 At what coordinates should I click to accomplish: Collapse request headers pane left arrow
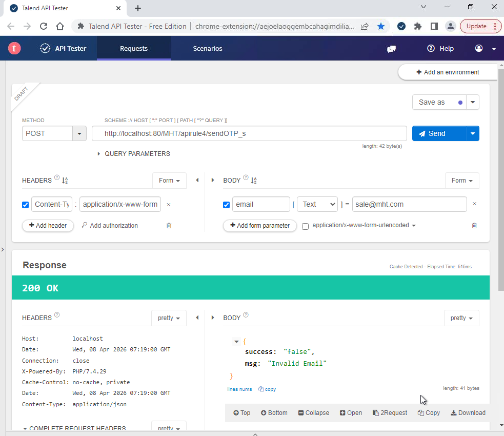click(x=197, y=180)
